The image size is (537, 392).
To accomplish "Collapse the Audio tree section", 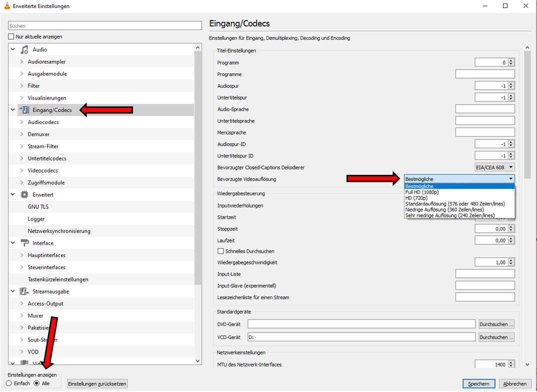I will click(x=13, y=49).
